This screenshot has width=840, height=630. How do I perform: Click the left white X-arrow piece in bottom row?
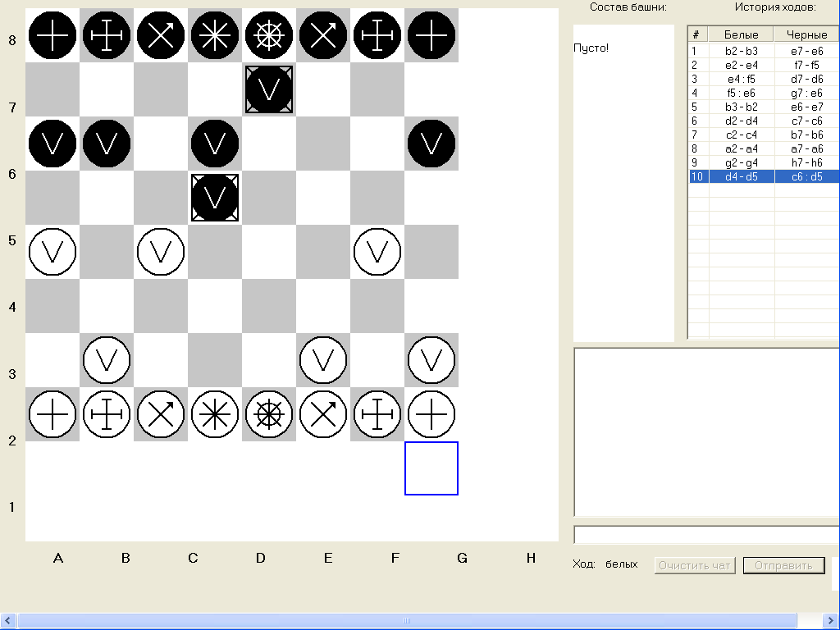pyautogui.click(x=161, y=414)
